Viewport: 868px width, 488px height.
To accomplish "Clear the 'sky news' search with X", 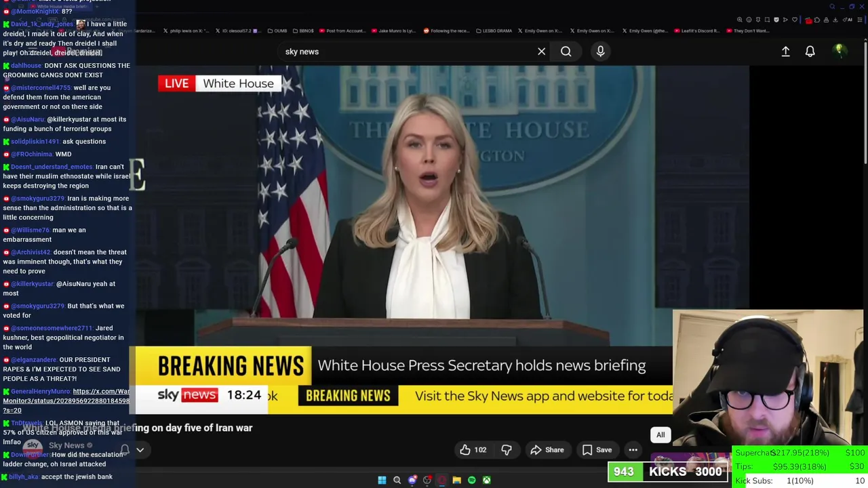I will [541, 52].
